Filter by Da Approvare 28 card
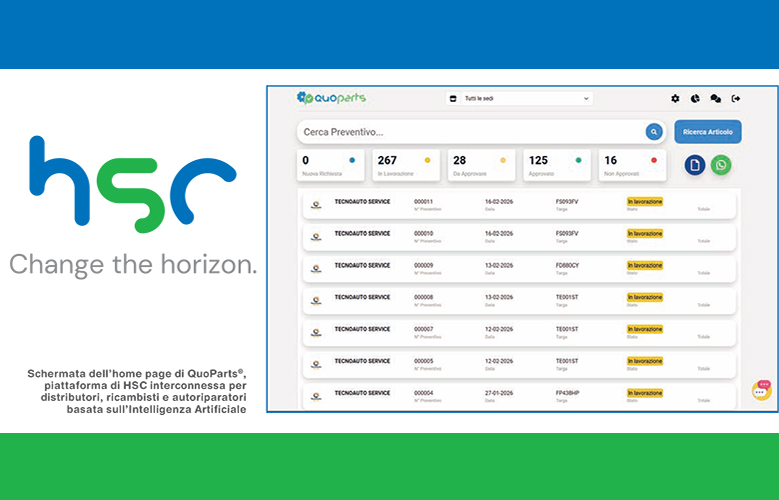 click(x=481, y=166)
